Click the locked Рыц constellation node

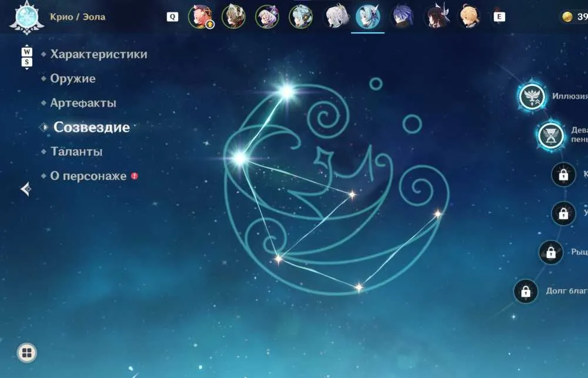point(551,252)
